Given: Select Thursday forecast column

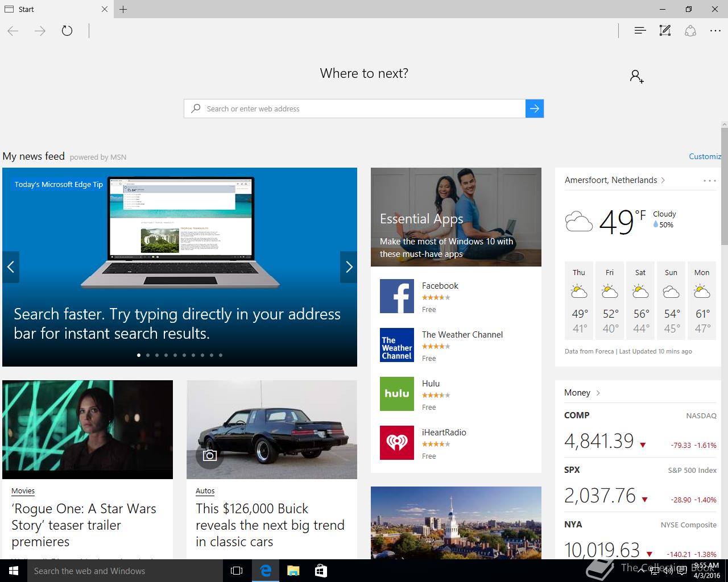Looking at the screenshot, I should [579, 301].
